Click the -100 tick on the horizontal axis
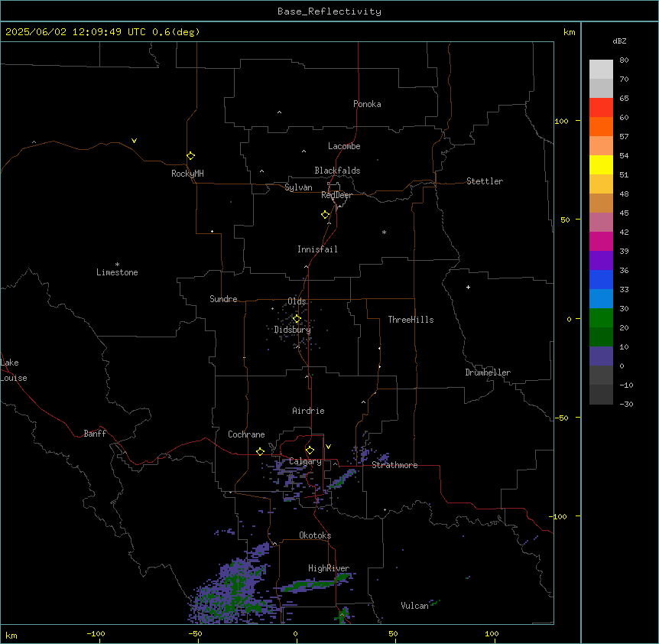This screenshot has height=644, width=659. [96, 633]
